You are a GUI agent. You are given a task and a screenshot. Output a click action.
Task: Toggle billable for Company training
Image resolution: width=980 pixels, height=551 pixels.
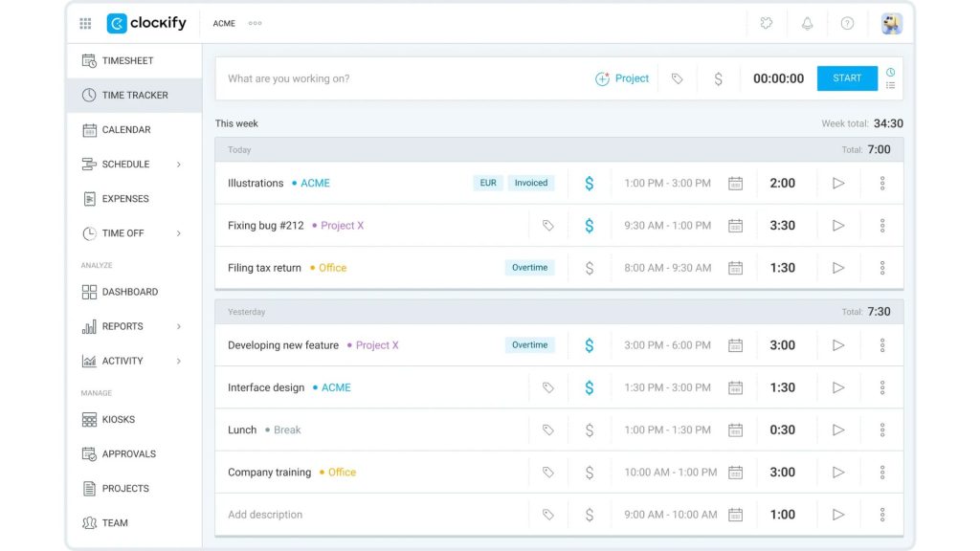pyautogui.click(x=589, y=473)
